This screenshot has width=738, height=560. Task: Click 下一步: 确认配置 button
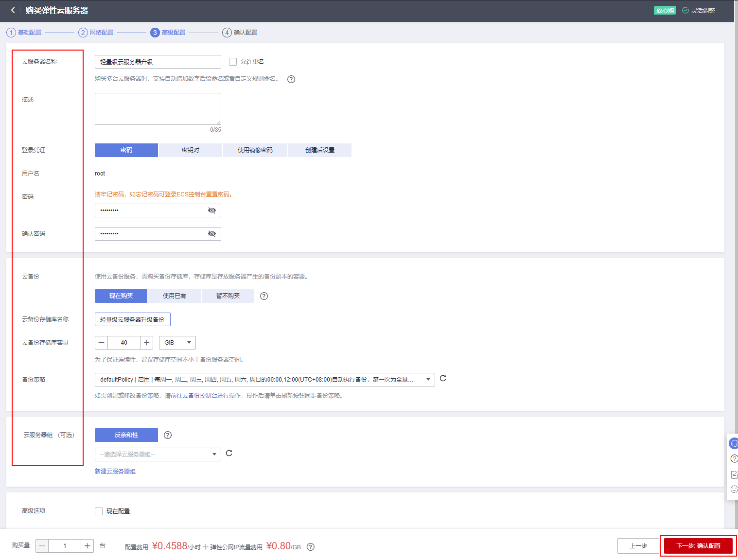698,546
